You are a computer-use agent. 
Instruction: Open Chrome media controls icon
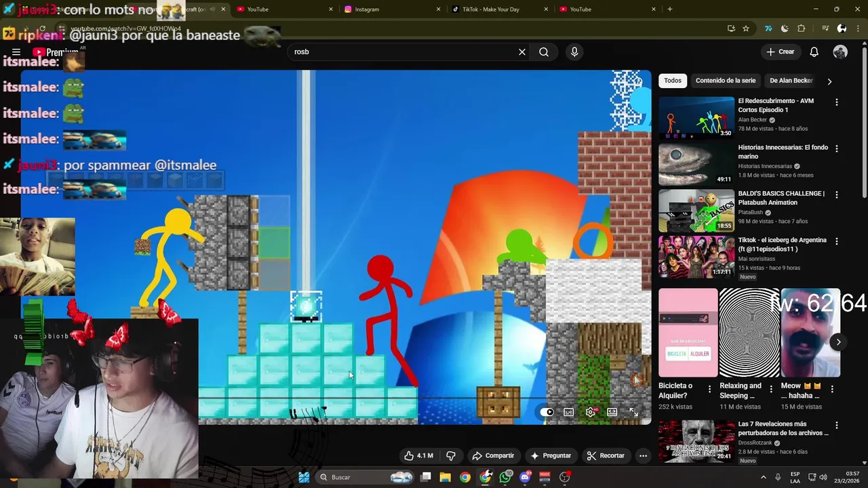pos(825,28)
